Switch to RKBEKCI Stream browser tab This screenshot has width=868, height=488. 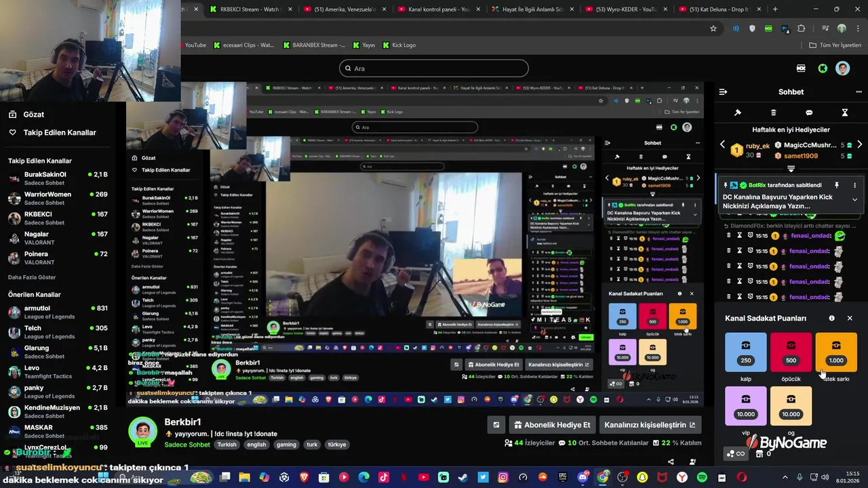[x=250, y=9]
